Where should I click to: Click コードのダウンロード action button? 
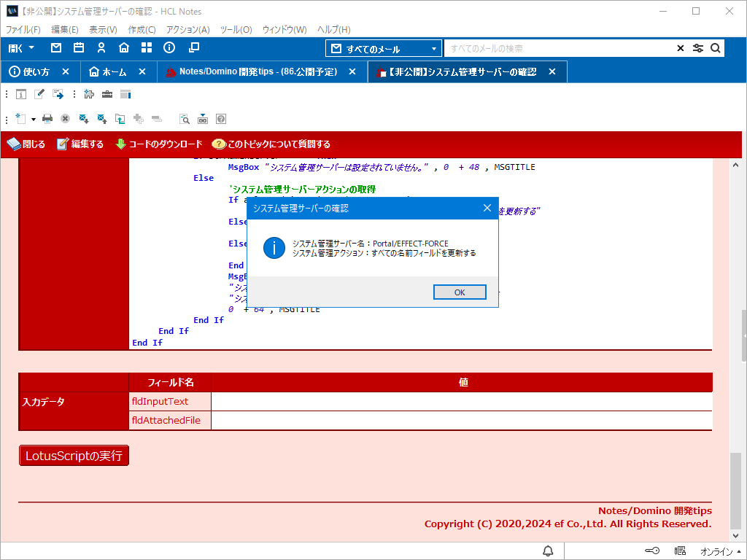[x=158, y=144]
